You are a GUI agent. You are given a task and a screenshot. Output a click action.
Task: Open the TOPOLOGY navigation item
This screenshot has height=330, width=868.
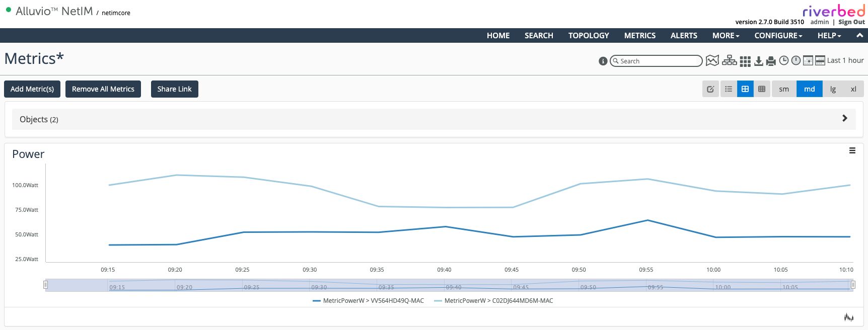(x=589, y=35)
